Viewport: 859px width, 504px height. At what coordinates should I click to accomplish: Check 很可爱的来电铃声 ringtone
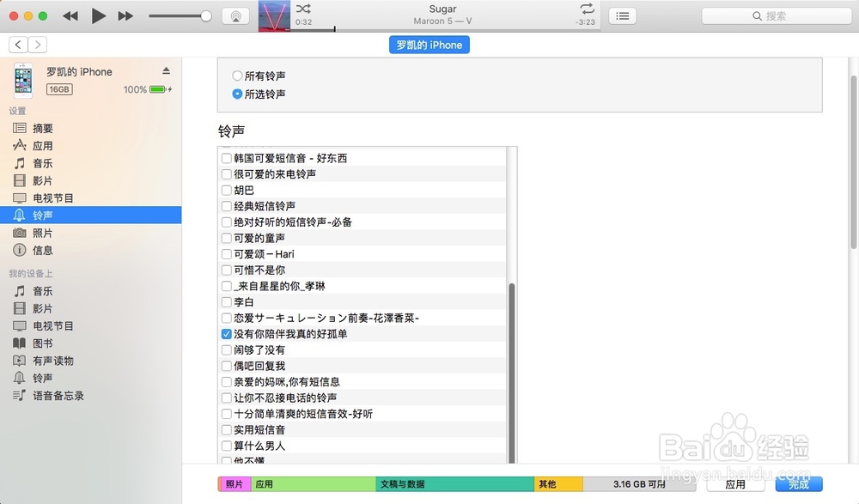[x=226, y=174]
